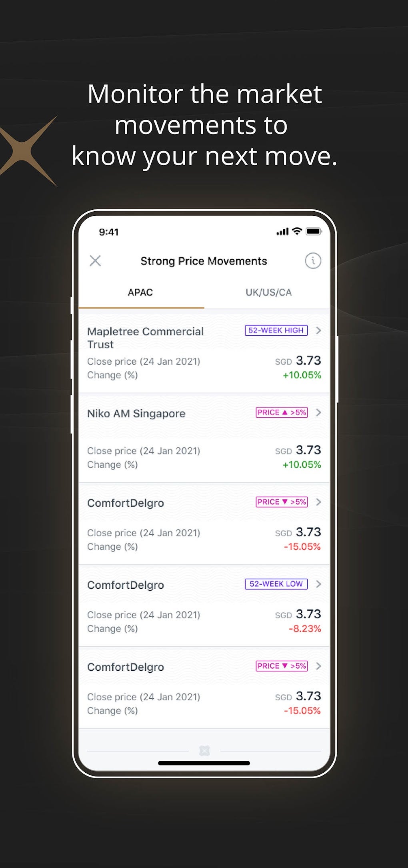This screenshot has height=868, width=408.
Task: Close the Strong Price Movements screen
Action: click(x=95, y=261)
